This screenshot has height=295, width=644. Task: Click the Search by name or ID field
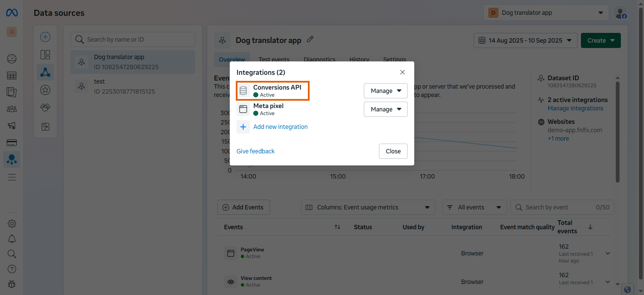pyautogui.click(x=133, y=40)
